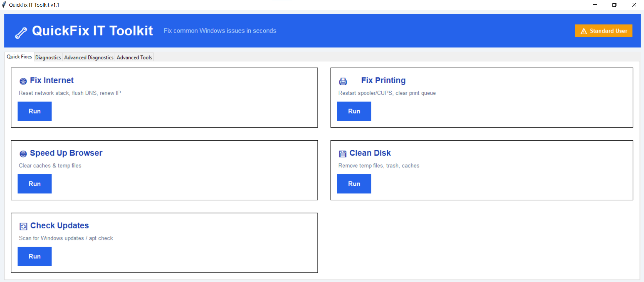Open the Advanced Diagnostics tab
This screenshot has width=644, height=282.
[89, 57]
